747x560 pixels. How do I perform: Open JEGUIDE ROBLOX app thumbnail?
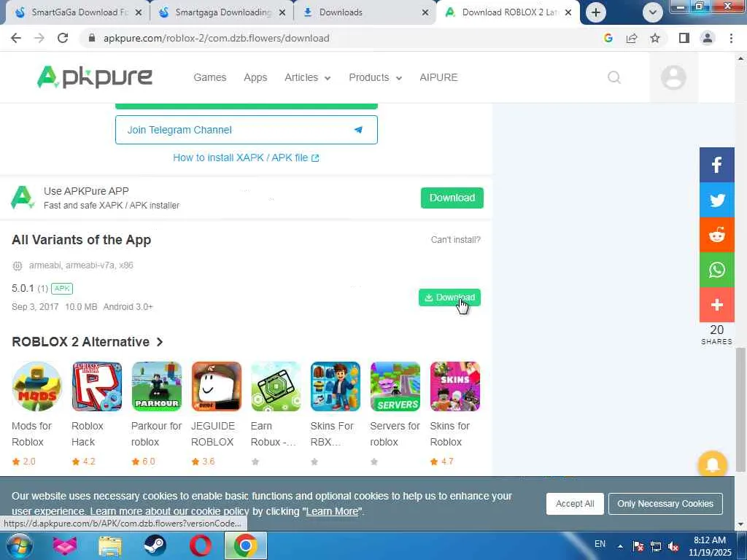coord(216,386)
